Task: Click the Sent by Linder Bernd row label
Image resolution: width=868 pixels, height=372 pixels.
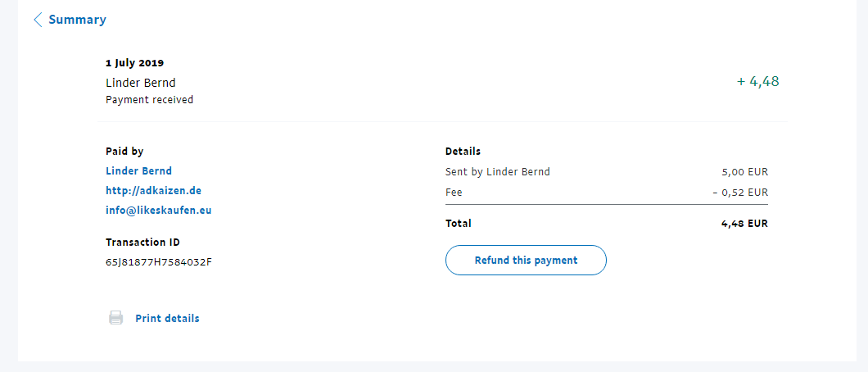Action: 497,172
